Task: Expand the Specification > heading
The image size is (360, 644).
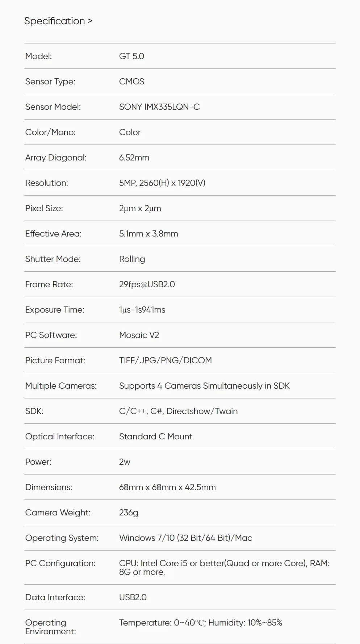Action: pyautogui.click(x=58, y=21)
